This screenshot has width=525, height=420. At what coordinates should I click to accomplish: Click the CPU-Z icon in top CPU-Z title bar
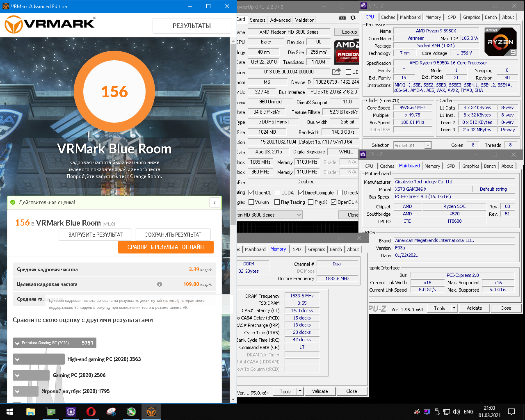[363, 6]
